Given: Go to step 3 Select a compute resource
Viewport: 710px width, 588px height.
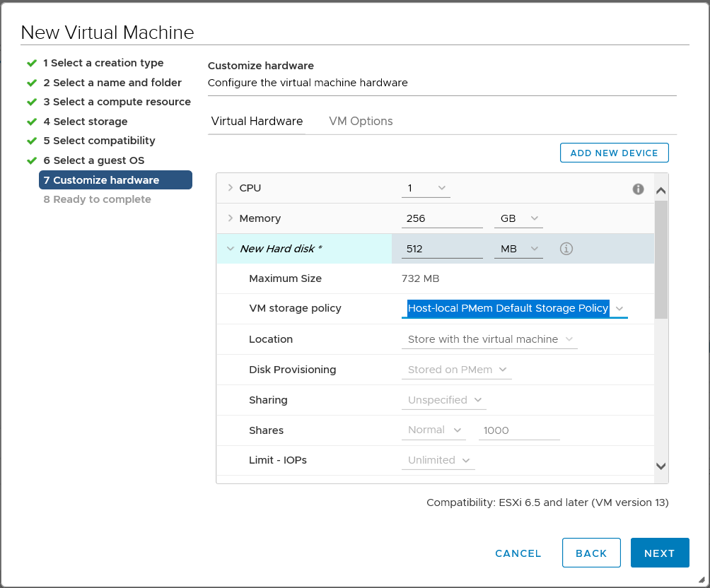Looking at the screenshot, I should [x=117, y=102].
